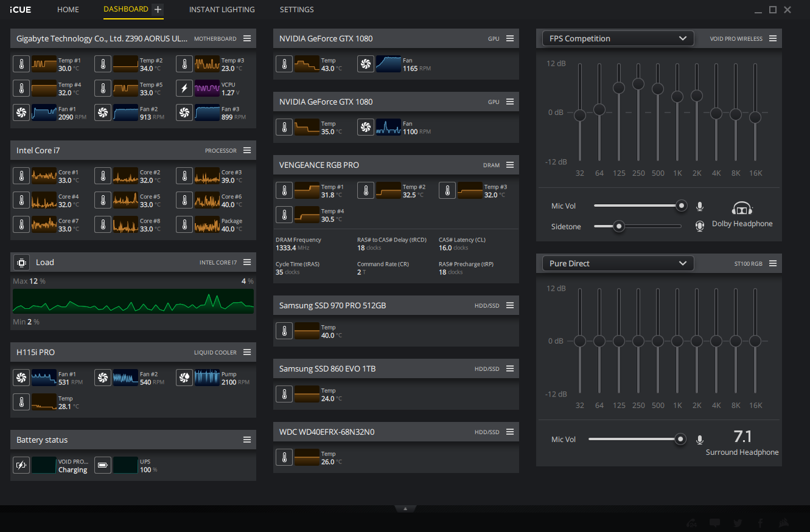Open the Pure Direct preset dropdown
Image resolution: width=810 pixels, height=532 pixels.
pyautogui.click(x=618, y=263)
